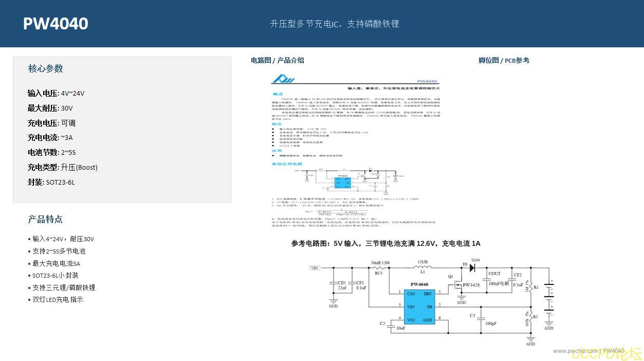Click the 产品特点 heading
Image resolution: width=644 pixels, height=361 pixels.
point(45,219)
